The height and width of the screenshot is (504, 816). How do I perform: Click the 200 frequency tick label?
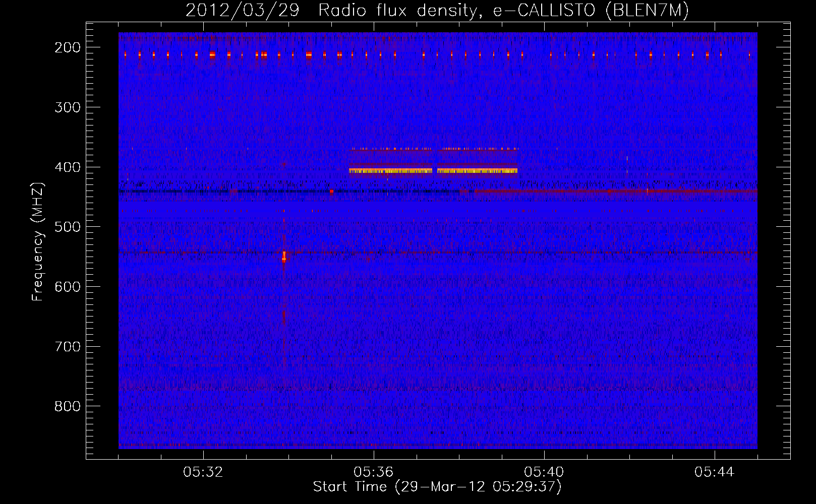67,47
